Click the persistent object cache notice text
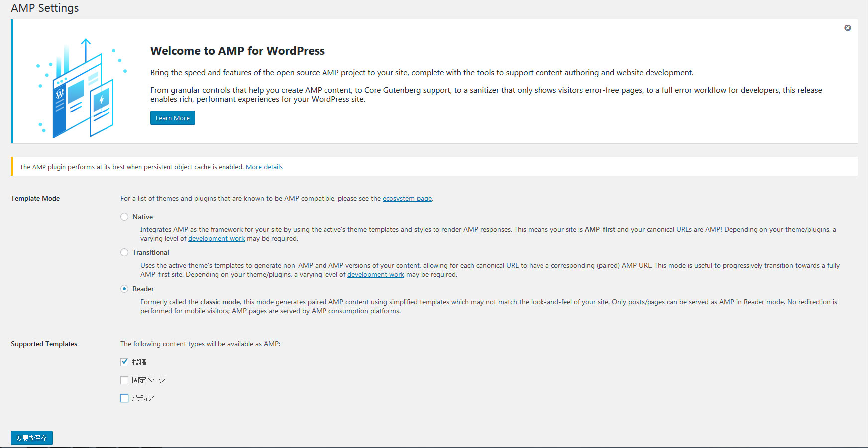868x448 pixels. (x=132, y=167)
